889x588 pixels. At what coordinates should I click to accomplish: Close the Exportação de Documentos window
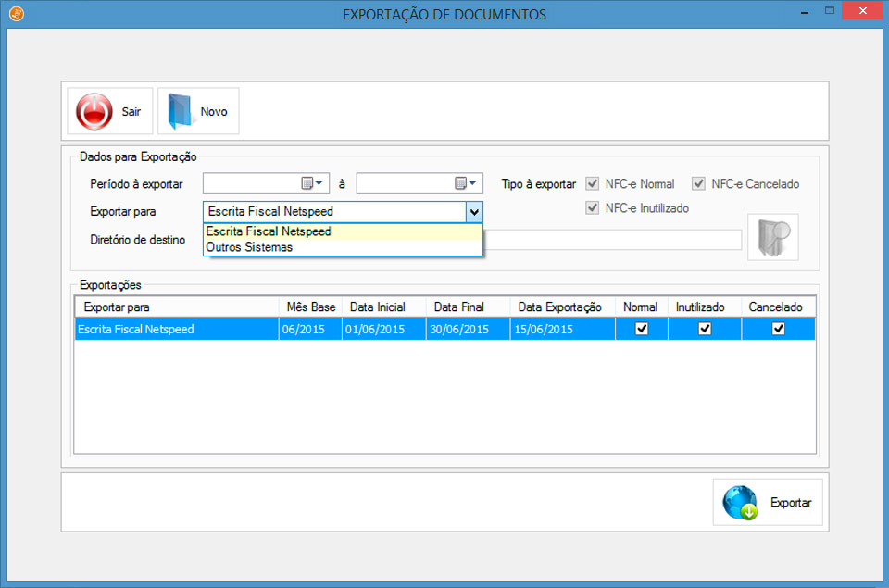[x=863, y=11]
